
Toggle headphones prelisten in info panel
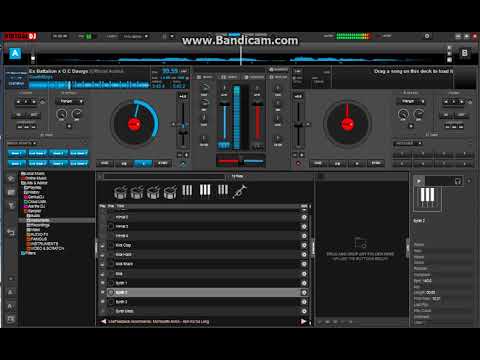pos(458,181)
